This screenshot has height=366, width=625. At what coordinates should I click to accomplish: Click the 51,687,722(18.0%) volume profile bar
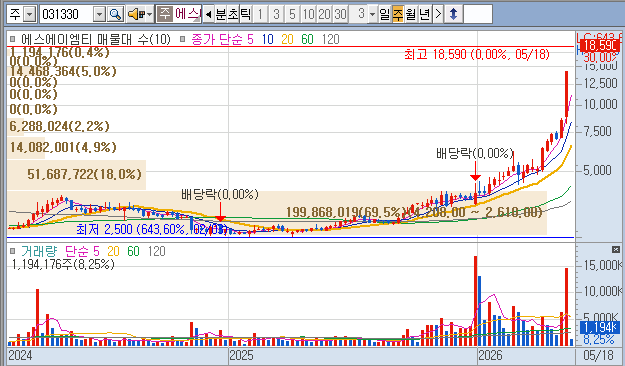point(77,174)
